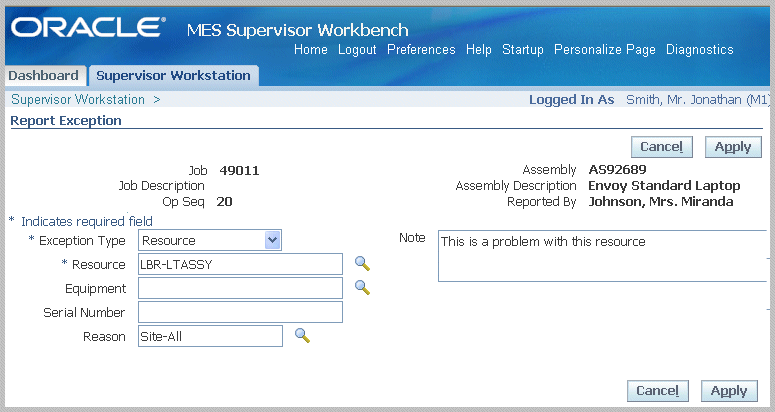
Task: Click the logged-in user Smith, Mr. Jonathan
Action: [697, 99]
